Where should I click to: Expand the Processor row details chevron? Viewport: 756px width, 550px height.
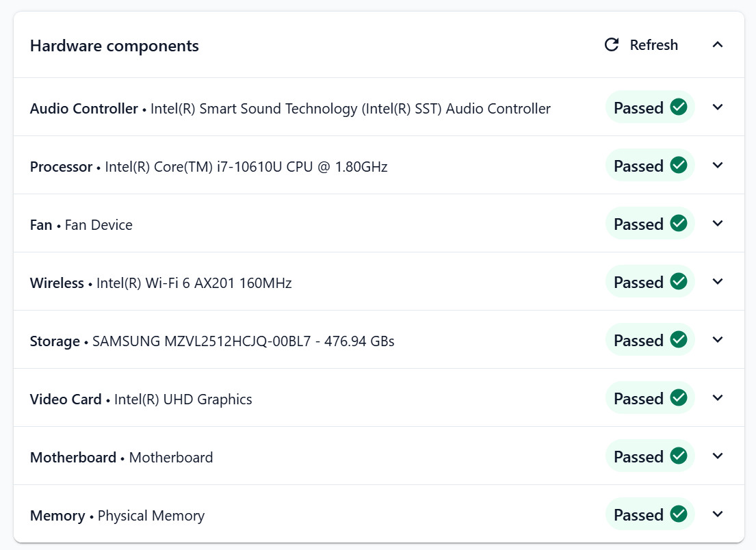(x=717, y=166)
